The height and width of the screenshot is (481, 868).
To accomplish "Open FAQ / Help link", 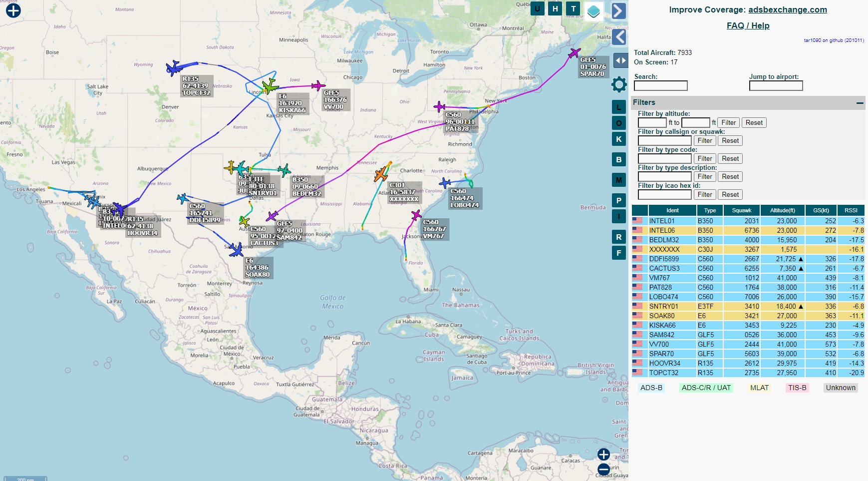I will (748, 25).
